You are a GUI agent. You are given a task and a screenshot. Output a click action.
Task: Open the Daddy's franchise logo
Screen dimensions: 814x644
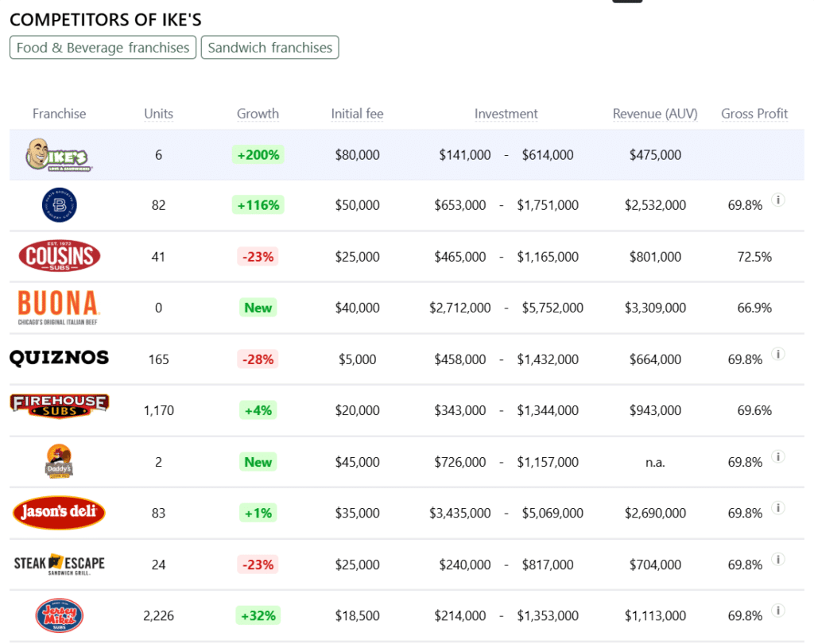coord(59,461)
